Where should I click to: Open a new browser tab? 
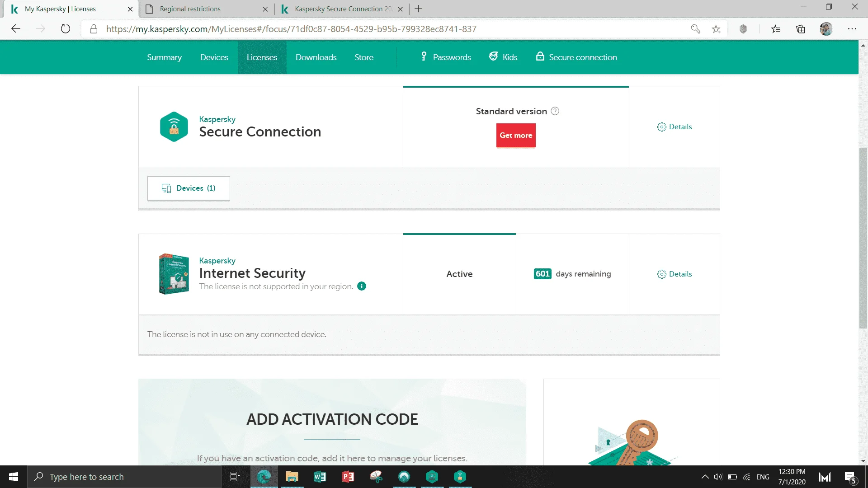[x=419, y=9]
